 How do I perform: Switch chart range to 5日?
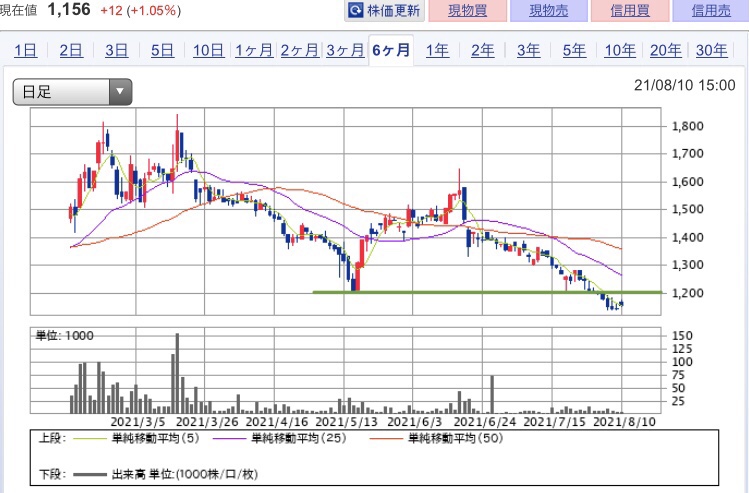click(x=162, y=50)
